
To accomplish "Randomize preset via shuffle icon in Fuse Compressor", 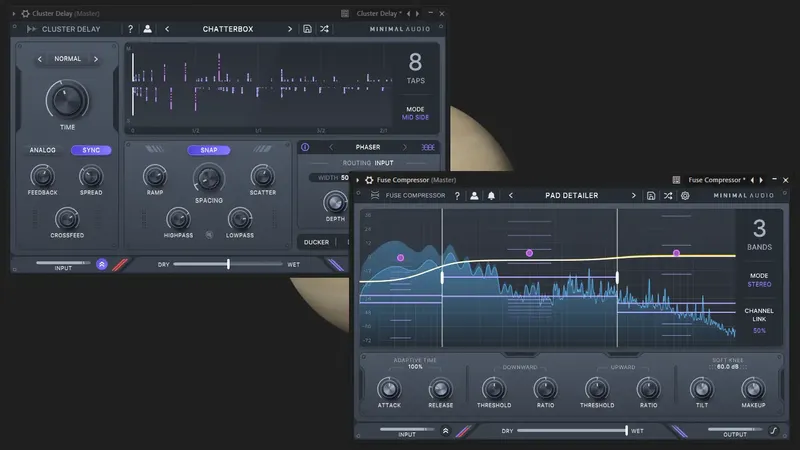I will coord(668,195).
